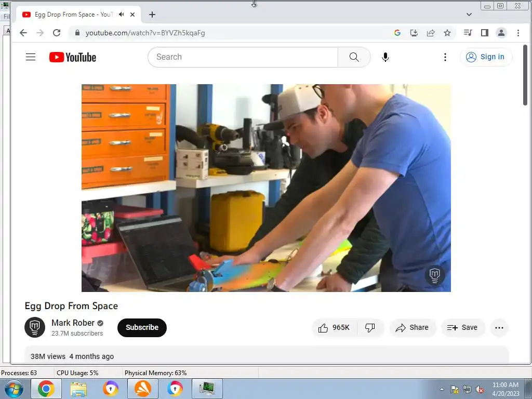Go to YouTube home via logo
The height and width of the screenshot is (399, 532).
coord(73,57)
